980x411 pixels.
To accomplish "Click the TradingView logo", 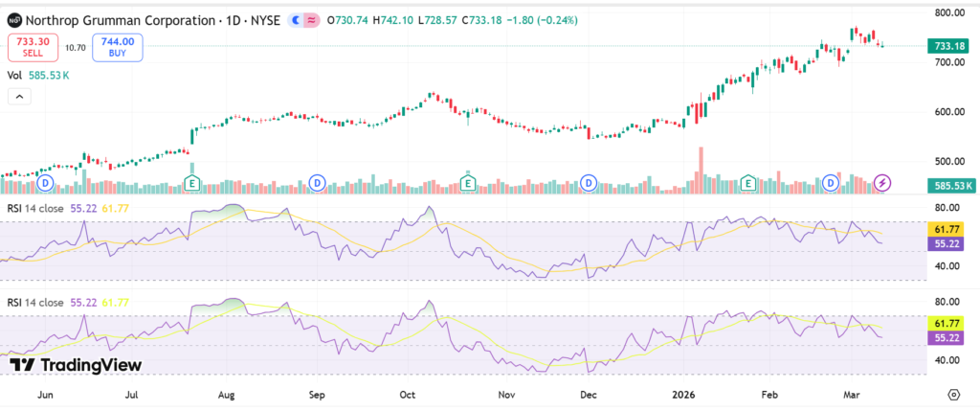I will [76, 365].
